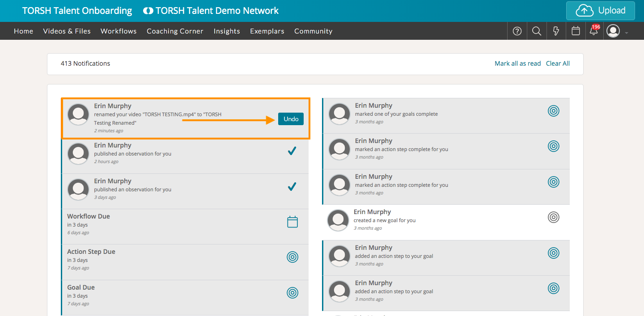This screenshot has height=316, width=644.
Task: Open the lightning bolt quick actions icon
Action: click(x=556, y=31)
